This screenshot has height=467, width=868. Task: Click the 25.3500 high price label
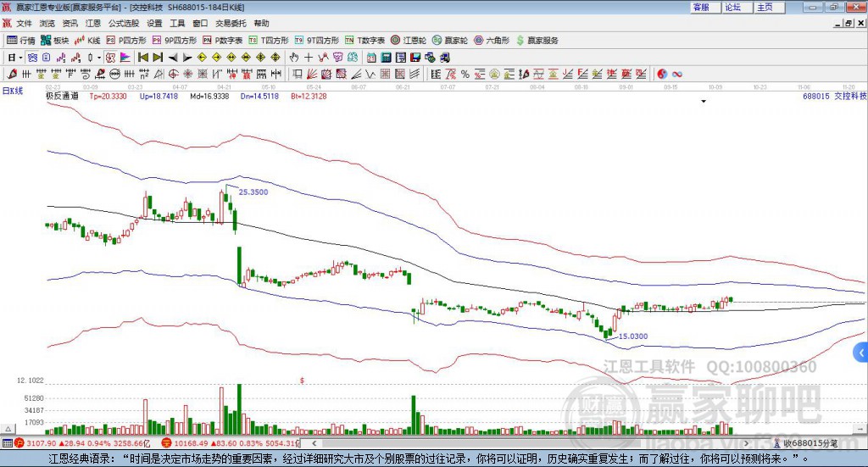pos(253,192)
